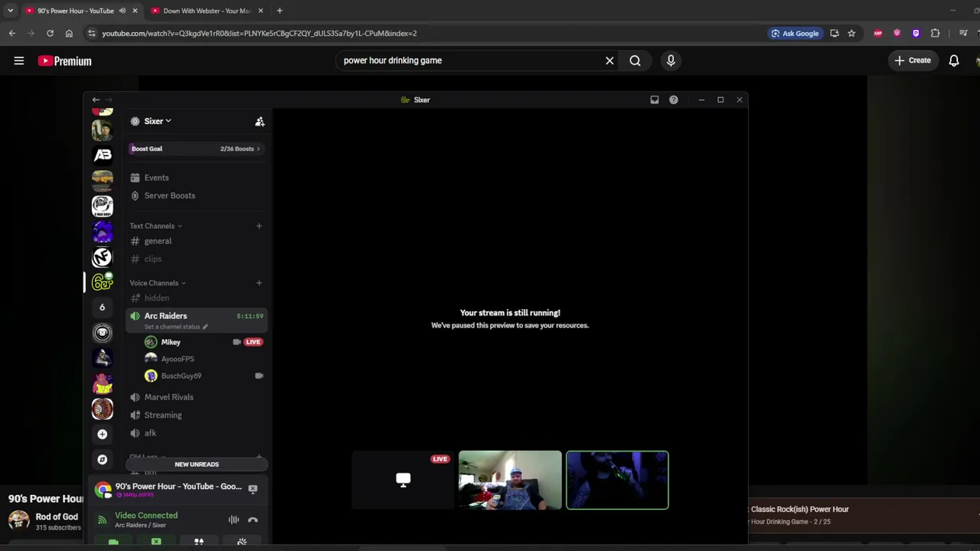
Task: Open the ABP Adblock Plus extension
Action: tap(878, 33)
